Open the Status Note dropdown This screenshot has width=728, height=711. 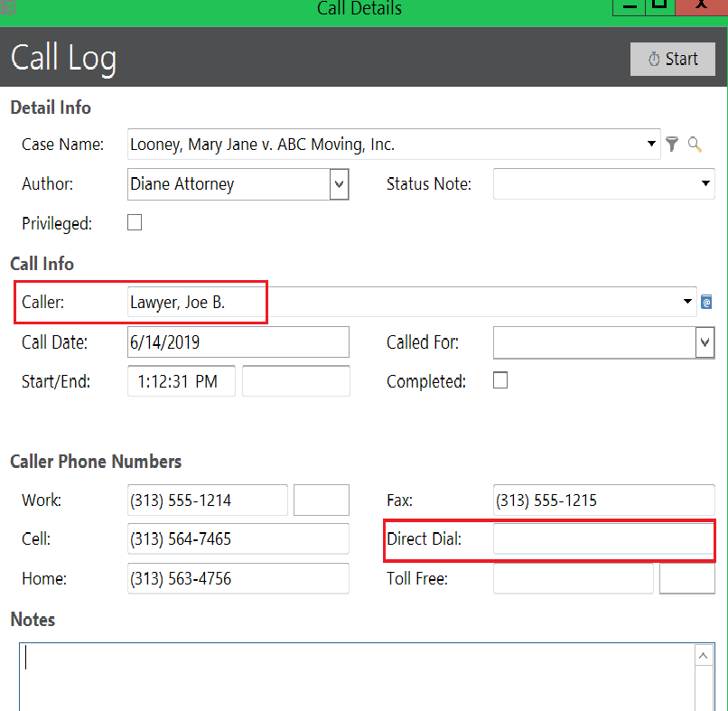(x=705, y=183)
